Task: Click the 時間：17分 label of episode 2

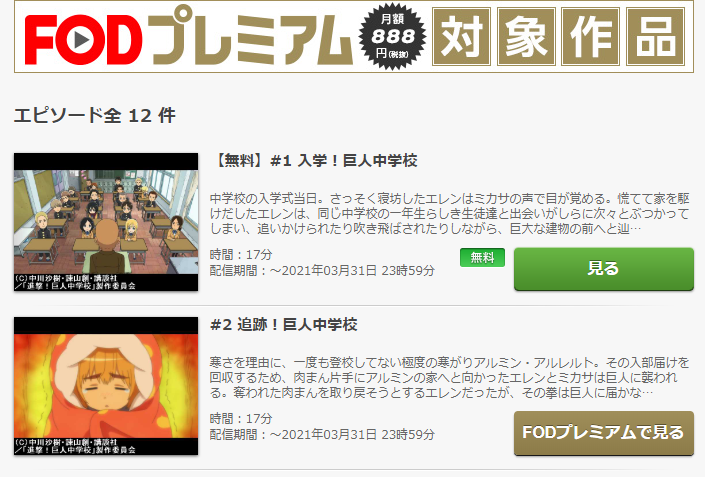Action: click(x=241, y=419)
